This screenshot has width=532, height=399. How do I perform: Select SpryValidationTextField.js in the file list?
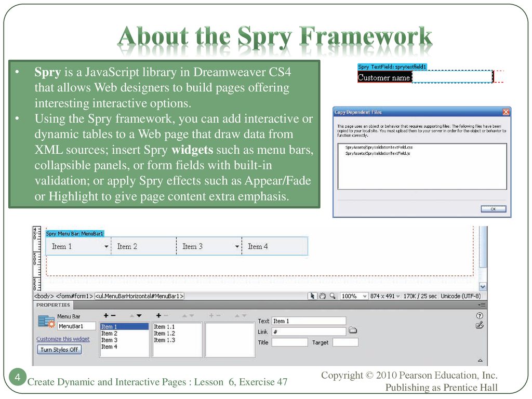377,153
